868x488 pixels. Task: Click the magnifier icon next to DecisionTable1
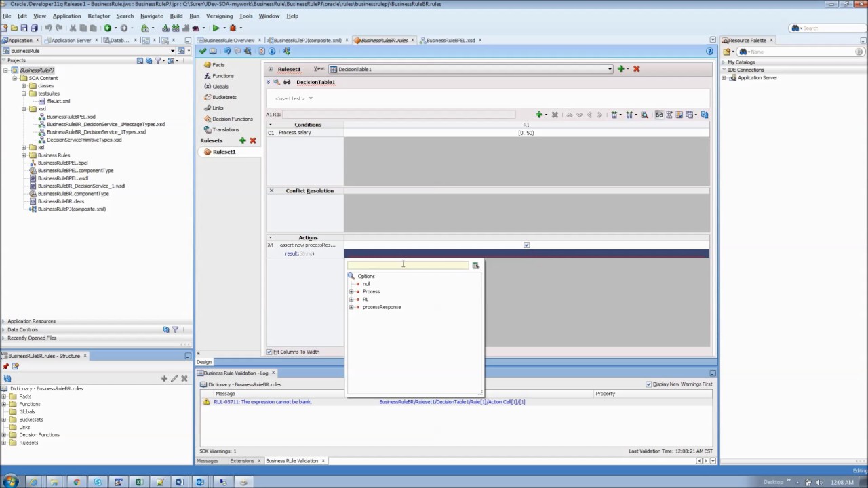(277, 82)
